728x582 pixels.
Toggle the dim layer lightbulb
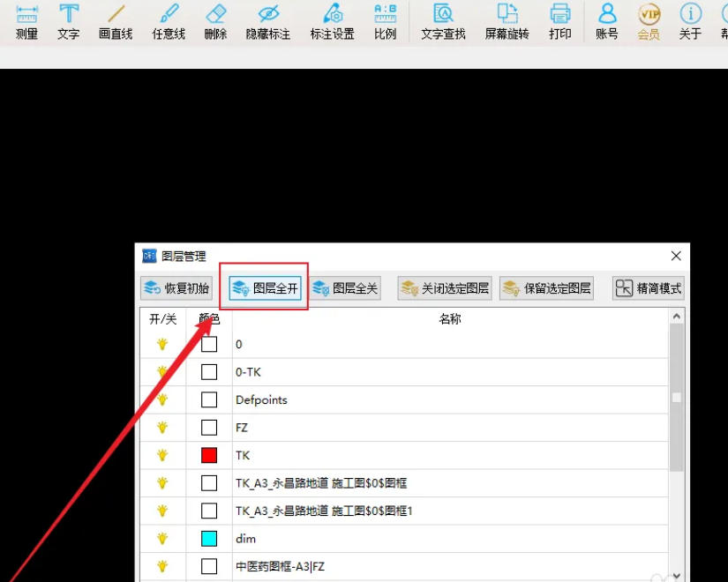point(162,538)
